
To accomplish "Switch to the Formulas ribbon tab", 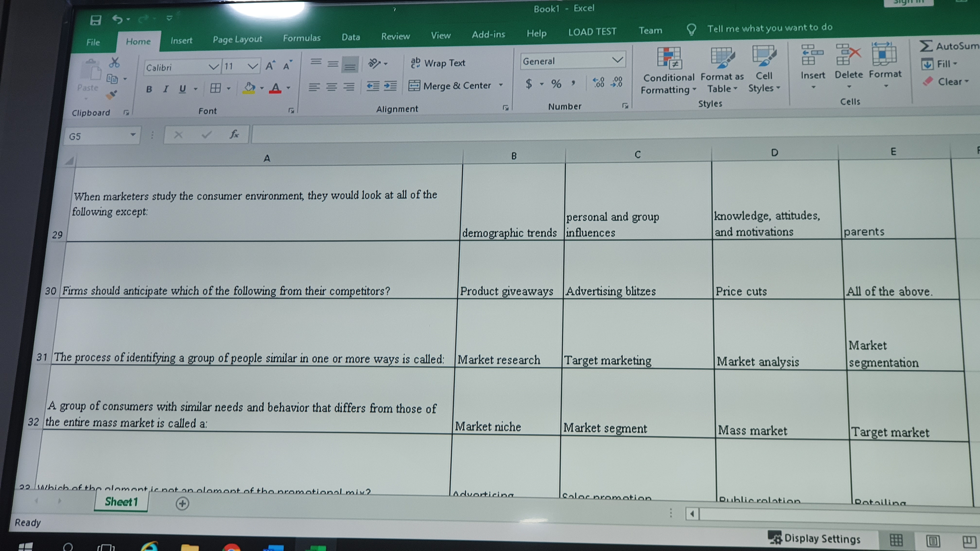I will point(301,38).
